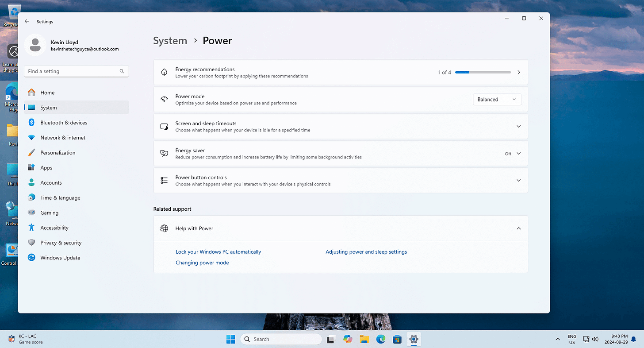Go to Windows Update

click(60, 257)
